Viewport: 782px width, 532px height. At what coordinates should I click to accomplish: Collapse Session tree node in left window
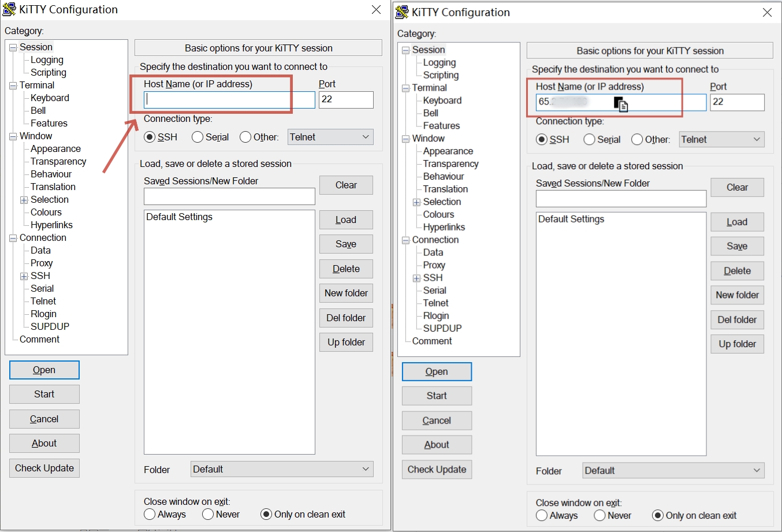pos(13,47)
